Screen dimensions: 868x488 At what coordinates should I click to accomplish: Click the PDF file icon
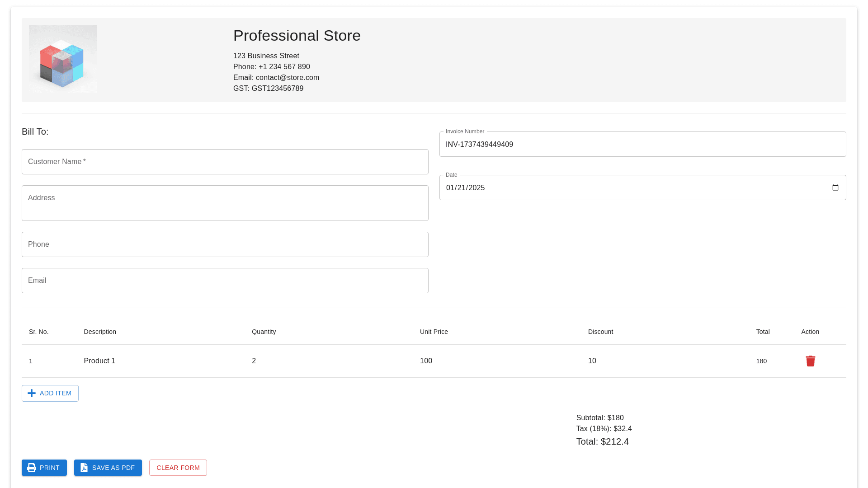click(x=84, y=468)
